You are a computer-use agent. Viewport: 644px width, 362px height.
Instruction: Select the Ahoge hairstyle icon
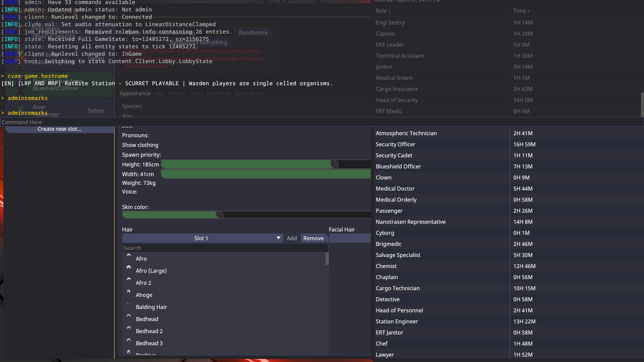pos(129,292)
